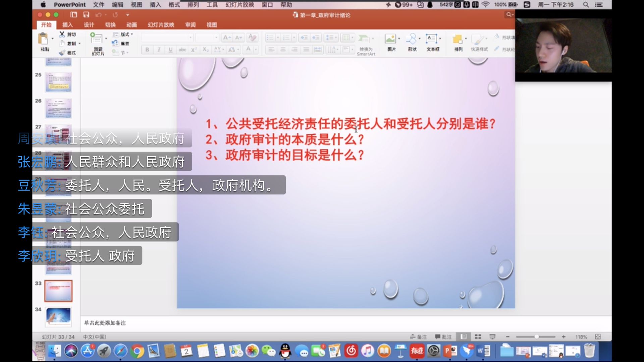Expand Quick Access Toolbar customize arrow
Viewport: 644px width, 362px height.
click(x=127, y=15)
